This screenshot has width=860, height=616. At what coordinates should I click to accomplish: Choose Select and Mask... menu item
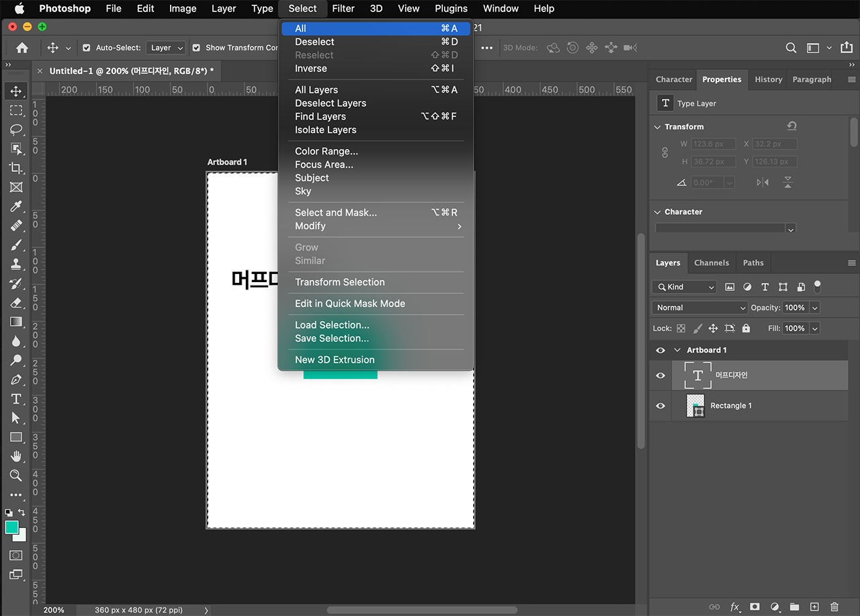[376, 212]
